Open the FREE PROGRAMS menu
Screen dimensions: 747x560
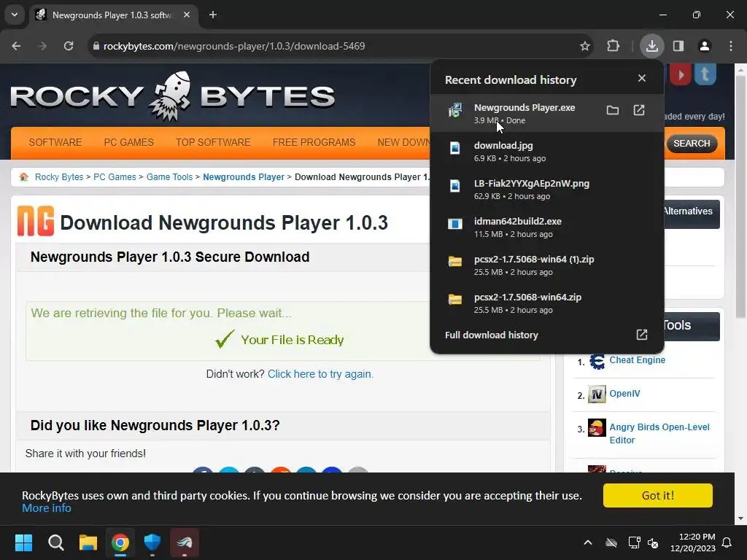coord(314,142)
